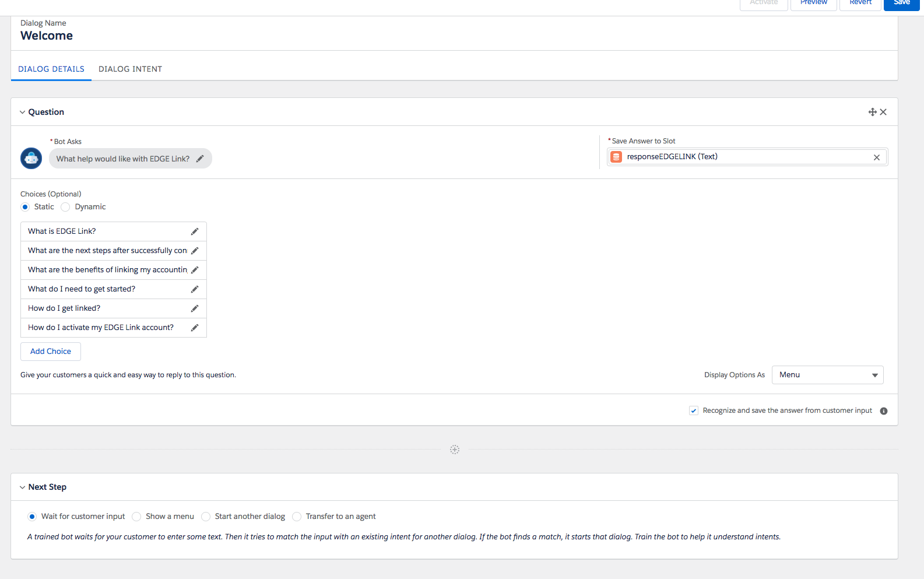Select the Dynamic choices radio button
924x579 pixels.
(65, 207)
